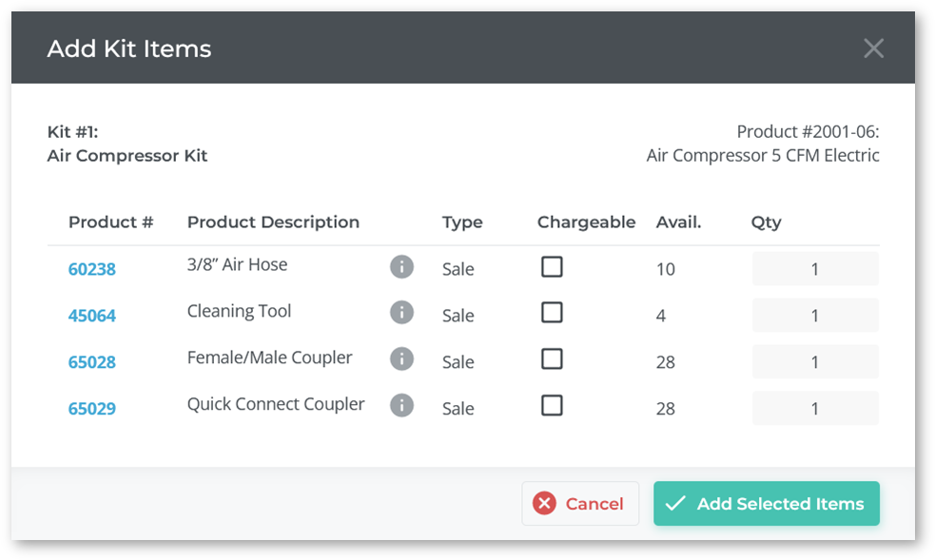Click info icon for Quick Connect Coupler
Screen dimensions: 935x560
pyautogui.click(x=402, y=405)
